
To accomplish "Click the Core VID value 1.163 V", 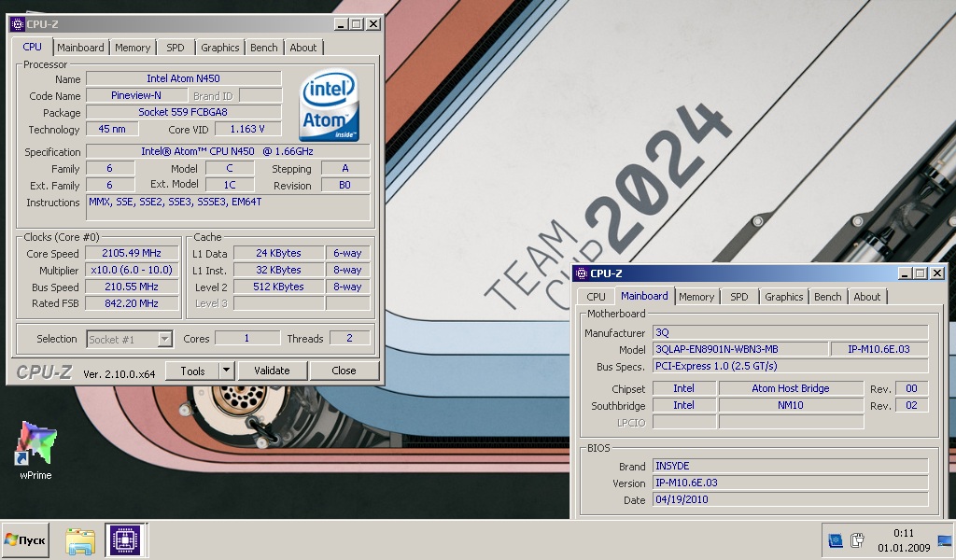I will pos(247,129).
